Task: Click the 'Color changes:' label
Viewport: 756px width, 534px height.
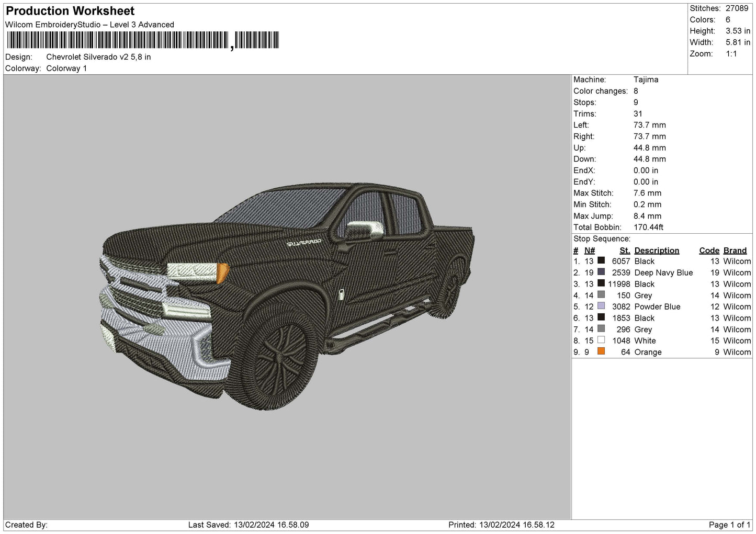Action: coord(600,91)
